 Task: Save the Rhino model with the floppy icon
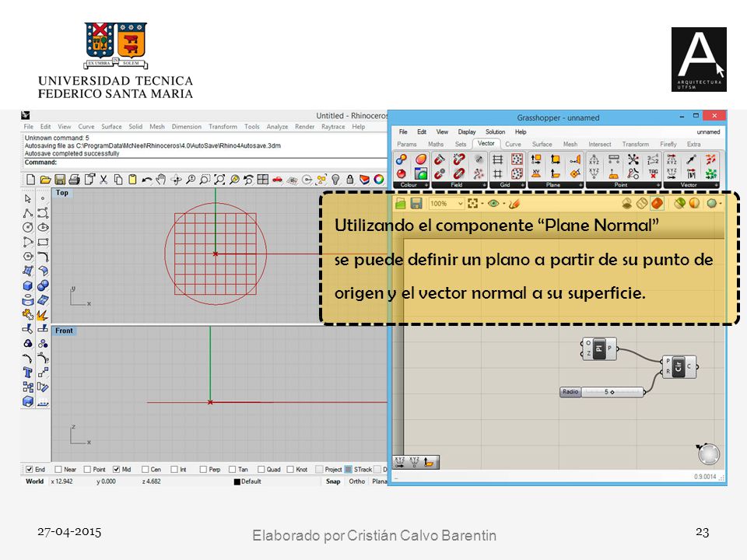coord(60,180)
